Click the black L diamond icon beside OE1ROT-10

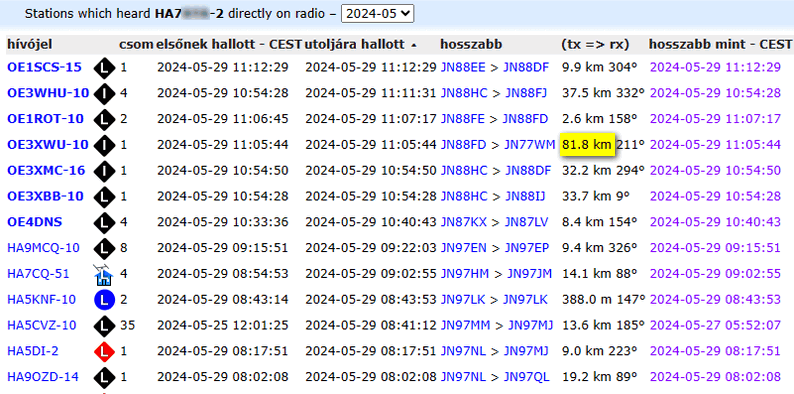coord(104,119)
